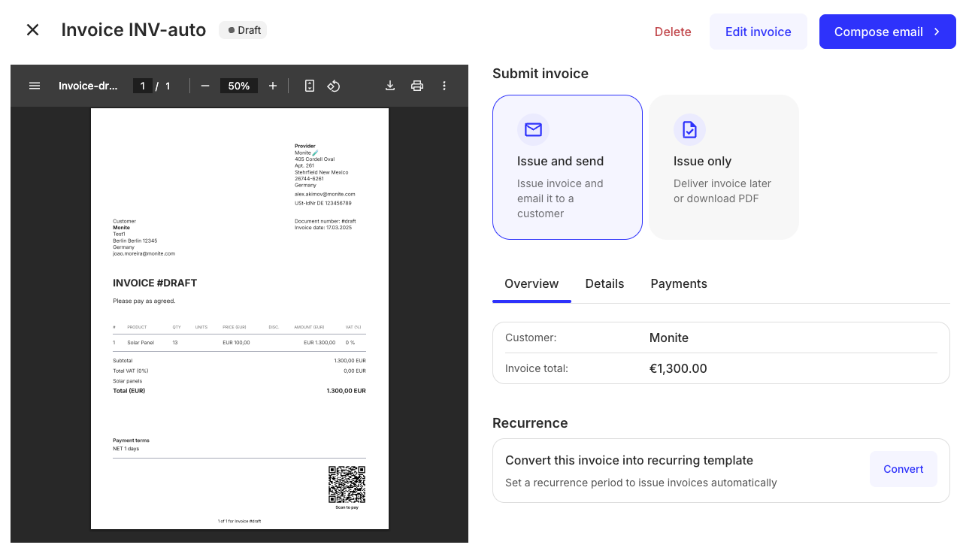The image size is (969, 560).
Task: Zoom into the PDF preview
Action: tap(273, 86)
